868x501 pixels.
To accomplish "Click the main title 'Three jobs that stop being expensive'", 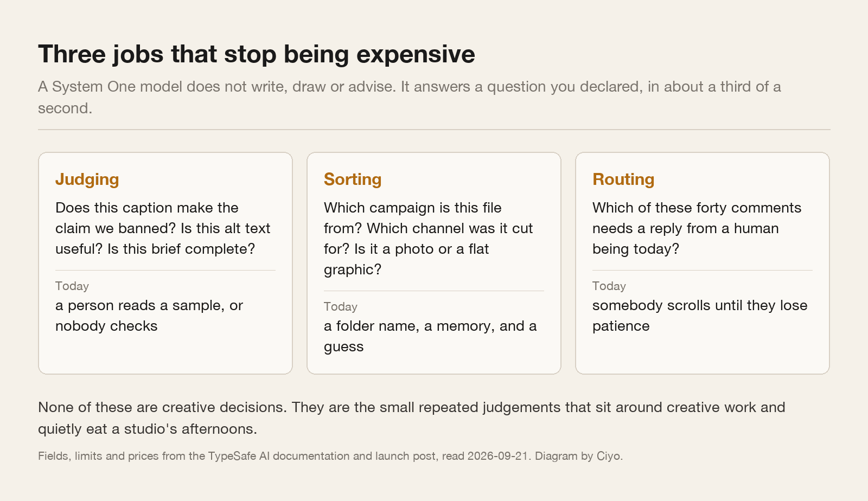I will [257, 54].
